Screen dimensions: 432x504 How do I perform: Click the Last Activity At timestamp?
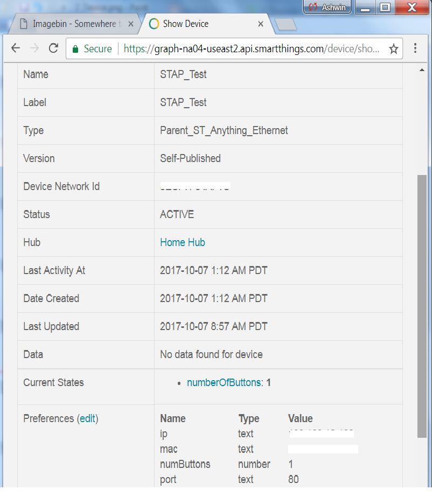coord(214,270)
